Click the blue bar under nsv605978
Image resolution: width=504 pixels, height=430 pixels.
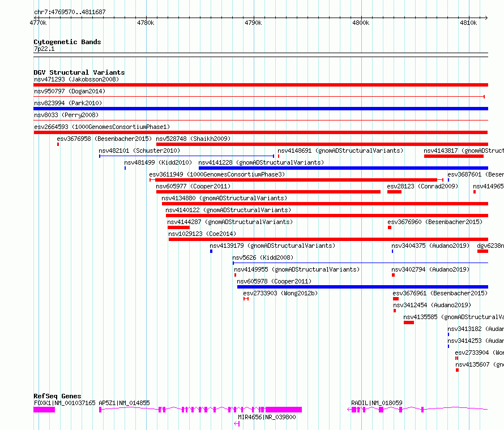tap(362, 287)
